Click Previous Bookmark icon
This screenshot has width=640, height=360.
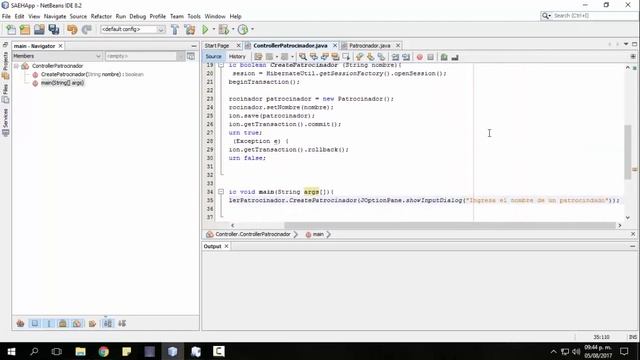pyautogui.click(x=360, y=57)
